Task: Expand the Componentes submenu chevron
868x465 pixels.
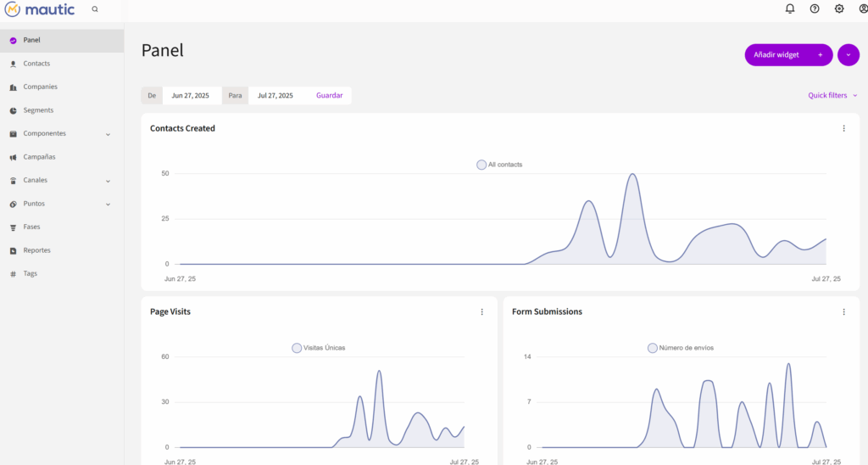Action: coord(108,134)
